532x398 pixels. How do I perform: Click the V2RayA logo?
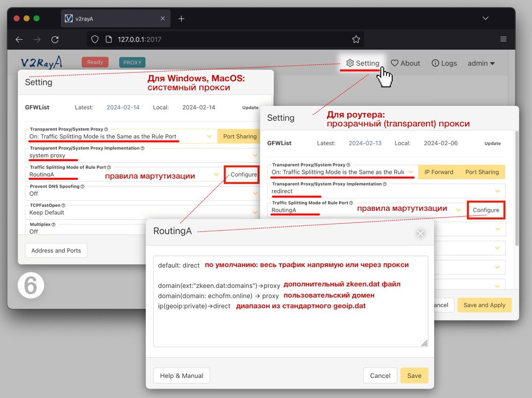pyautogui.click(x=42, y=62)
